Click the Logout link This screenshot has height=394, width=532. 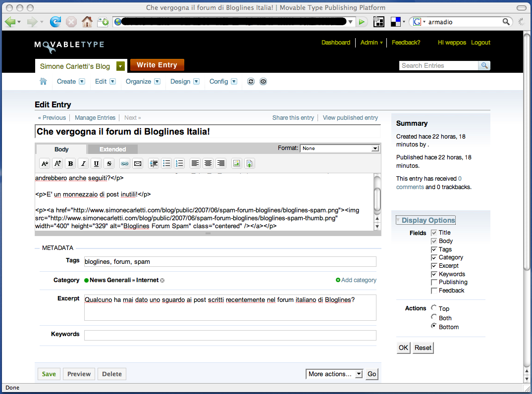[x=480, y=43]
